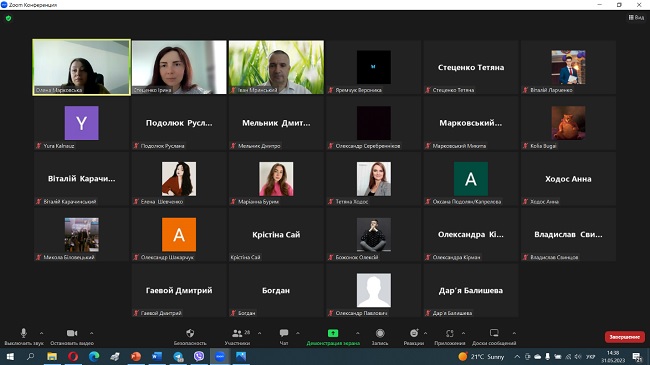This screenshot has width=650, height=365.
Task: Click Оксана Подолян green A avatar
Action: 471,179
